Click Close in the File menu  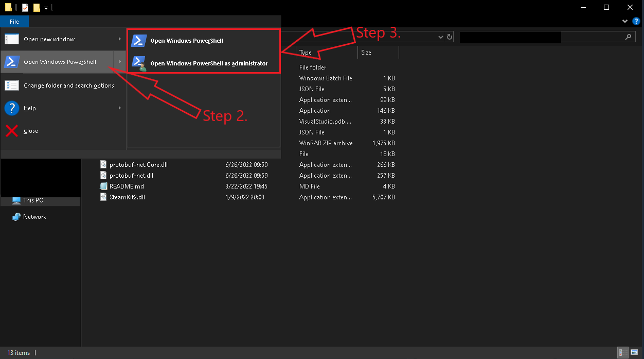click(63, 131)
